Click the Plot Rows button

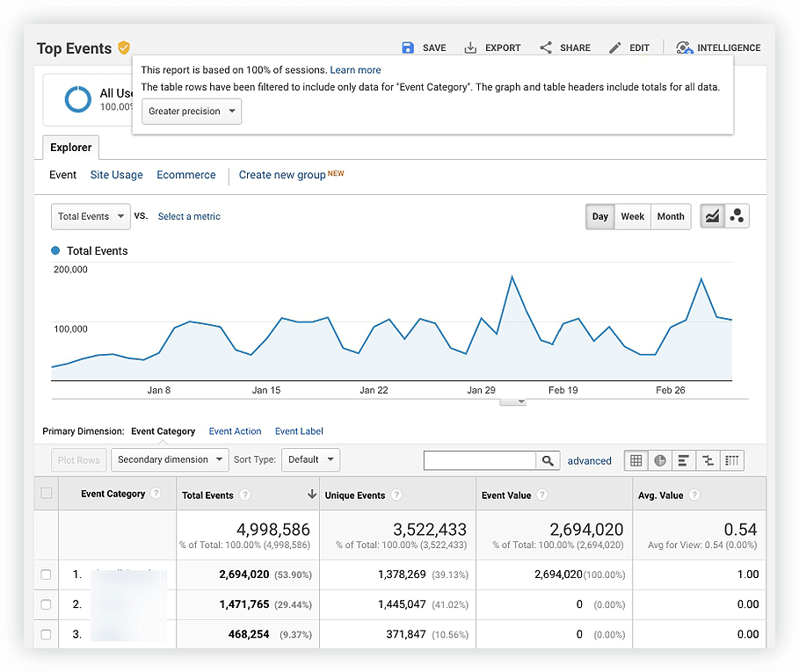point(79,460)
